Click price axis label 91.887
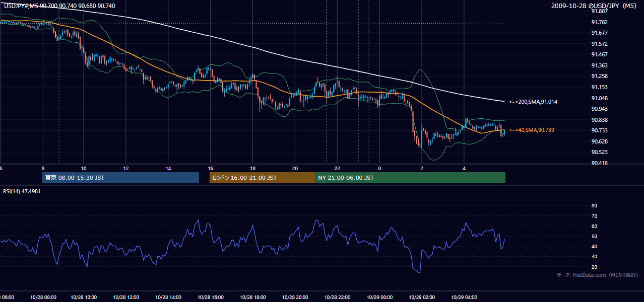Screen dimensions: 644x302 599,11
